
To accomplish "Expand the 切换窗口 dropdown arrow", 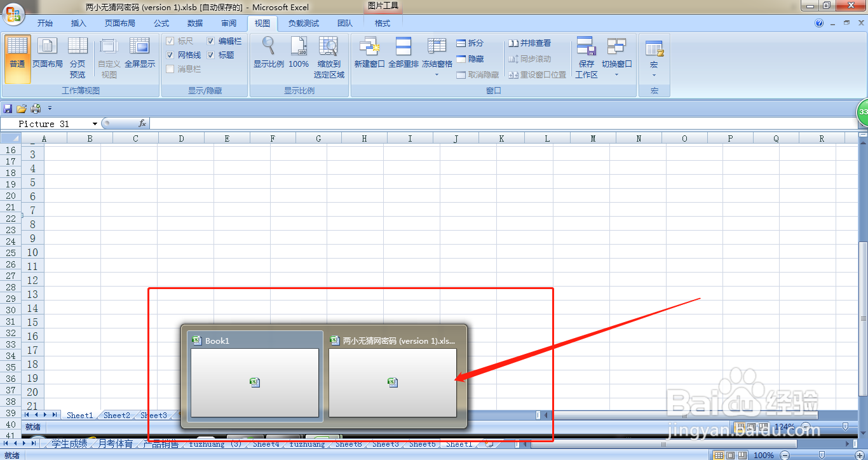I will 616,75.
